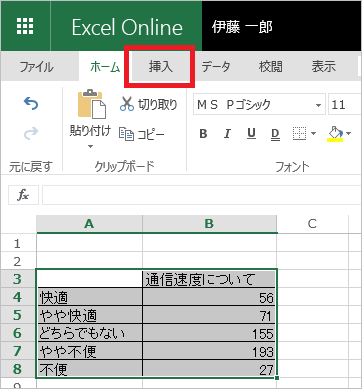Select the cell with value 27
Screen dimensions: 362x389
pos(209,369)
